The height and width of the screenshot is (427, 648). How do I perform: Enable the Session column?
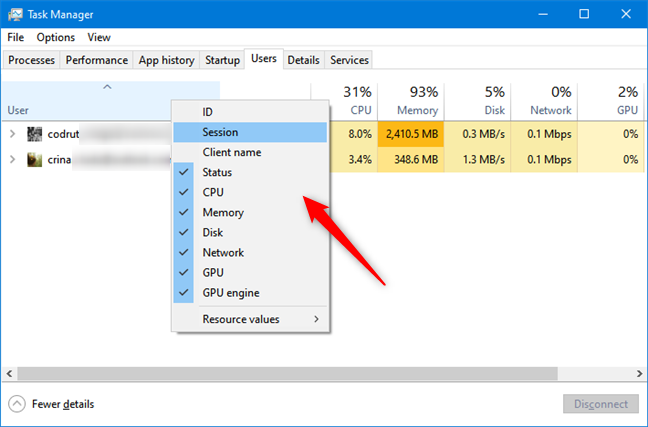coord(250,132)
